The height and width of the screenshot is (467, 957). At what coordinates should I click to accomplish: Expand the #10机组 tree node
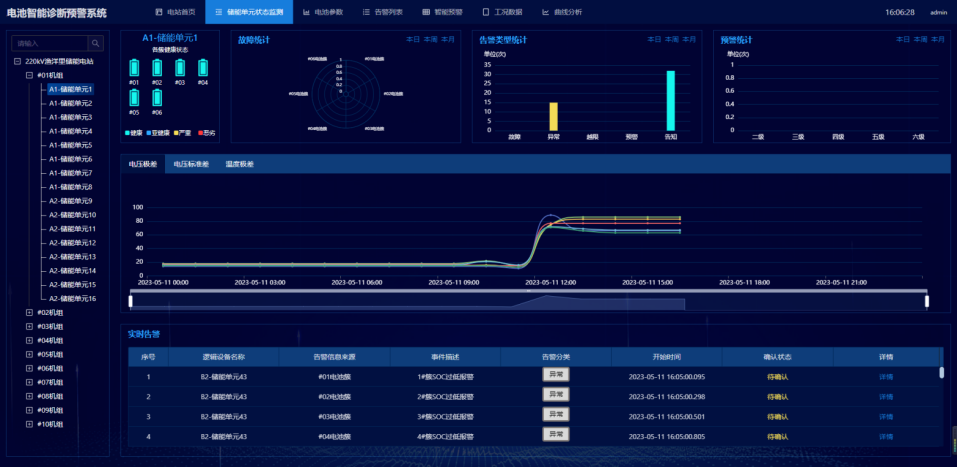29,424
